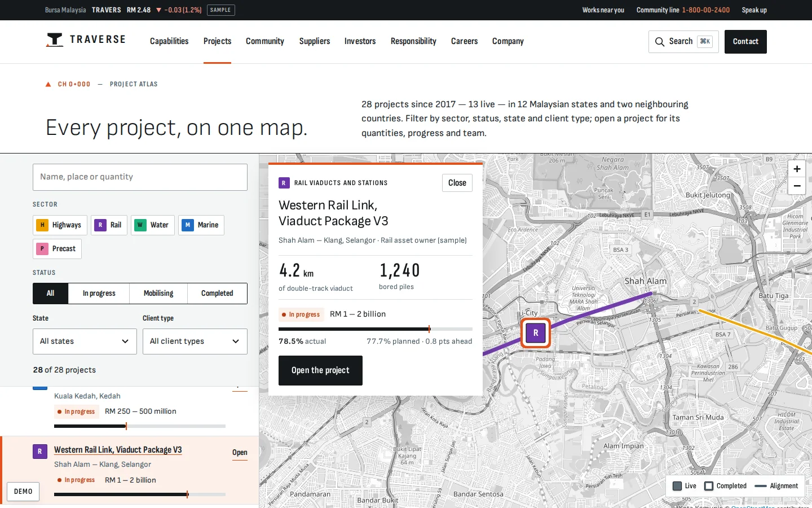812x508 pixels.
Task: Open Company menu item
Action: point(508,41)
